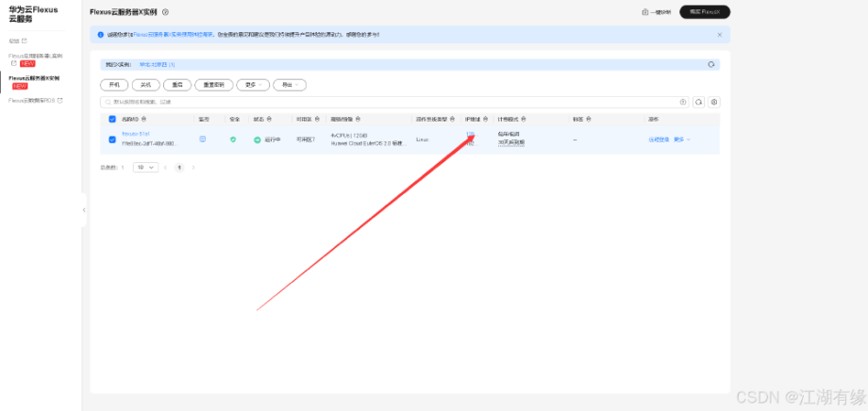
Task: Open the page size dropdown showing 10
Action: pyautogui.click(x=145, y=167)
